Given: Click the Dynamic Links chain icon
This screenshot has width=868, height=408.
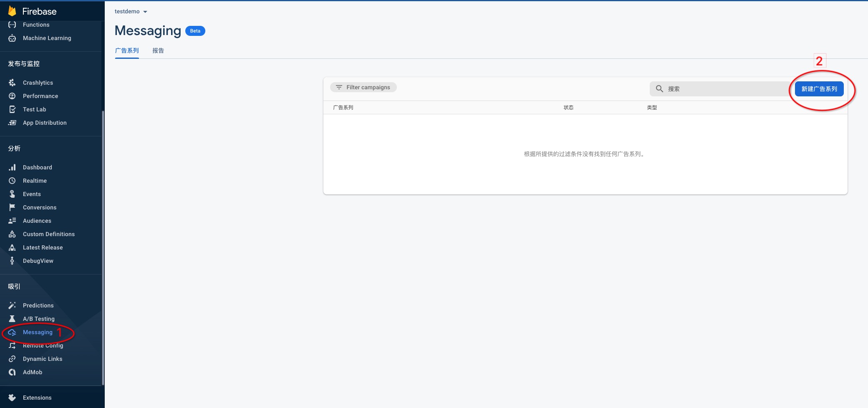Looking at the screenshot, I should click(12, 359).
